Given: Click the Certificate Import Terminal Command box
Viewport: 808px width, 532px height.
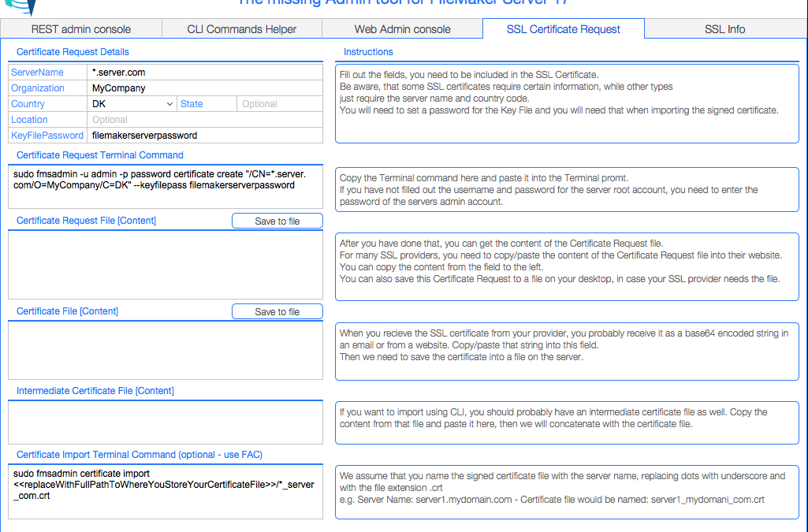Looking at the screenshot, I should (x=166, y=492).
